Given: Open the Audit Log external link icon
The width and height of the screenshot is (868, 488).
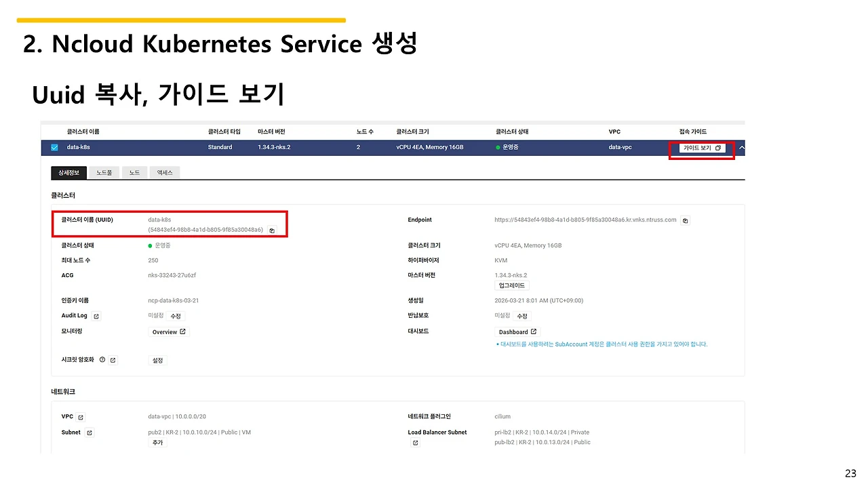Looking at the screenshot, I should click(96, 316).
